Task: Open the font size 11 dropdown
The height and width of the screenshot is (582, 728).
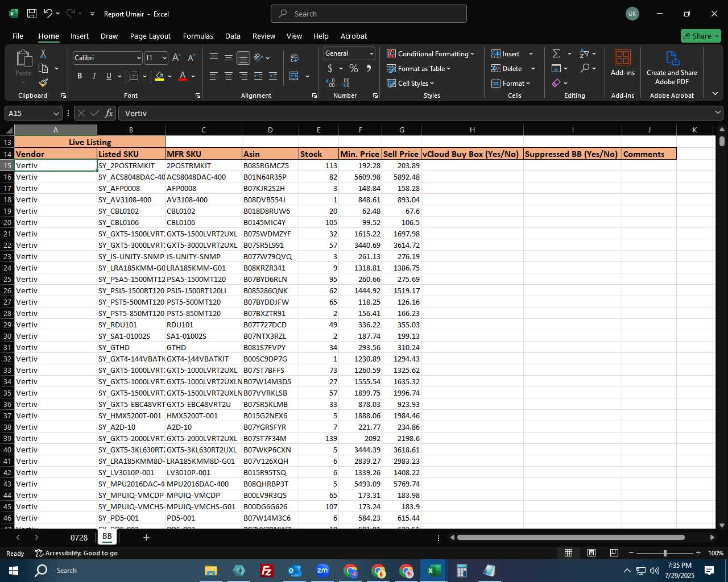Action: [164, 58]
